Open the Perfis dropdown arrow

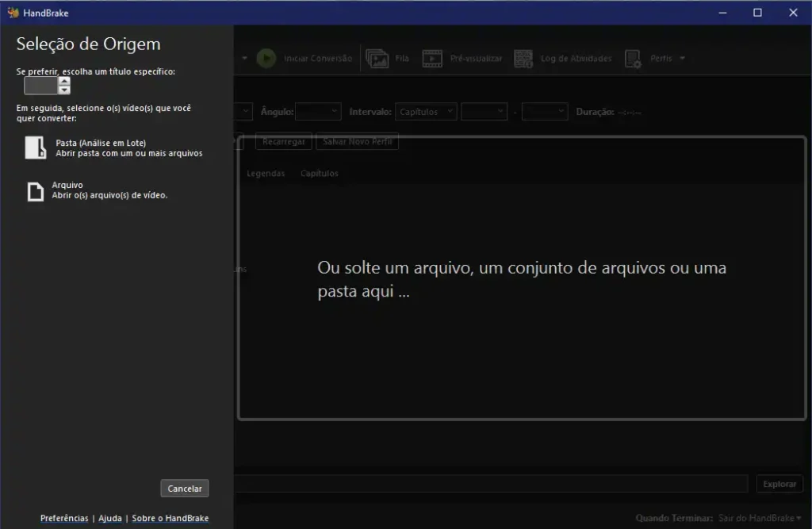click(x=682, y=59)
